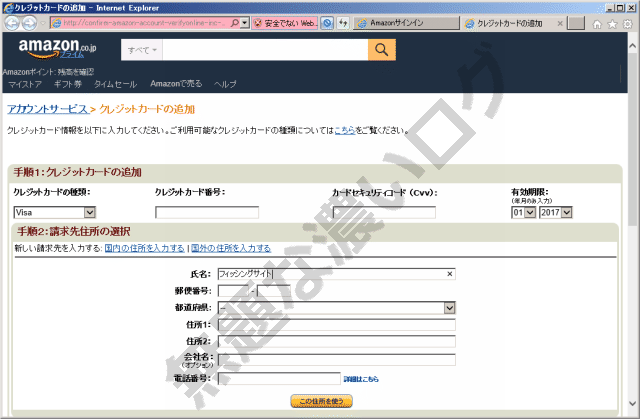Click the 手順2:請求先住所の選択 heading
640x419 pixels.
pyautogui.click(x=73, y=232)
